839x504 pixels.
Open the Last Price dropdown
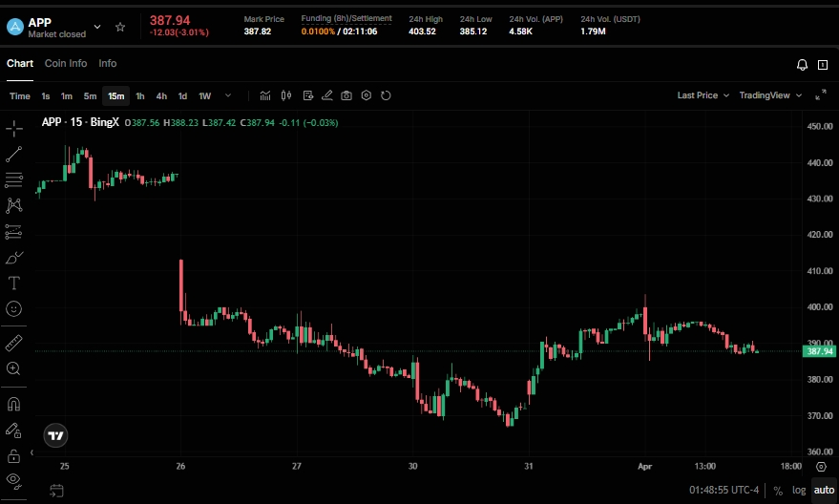703,95
